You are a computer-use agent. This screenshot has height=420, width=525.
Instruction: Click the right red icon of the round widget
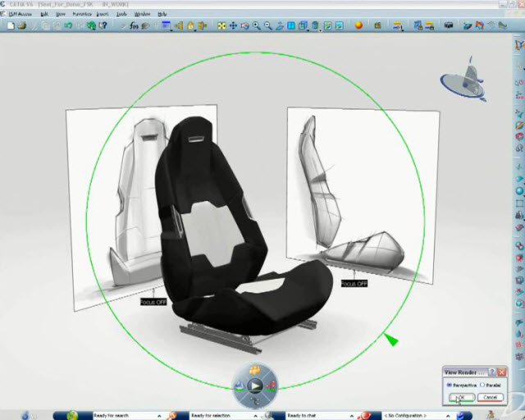tap(271, 386)
